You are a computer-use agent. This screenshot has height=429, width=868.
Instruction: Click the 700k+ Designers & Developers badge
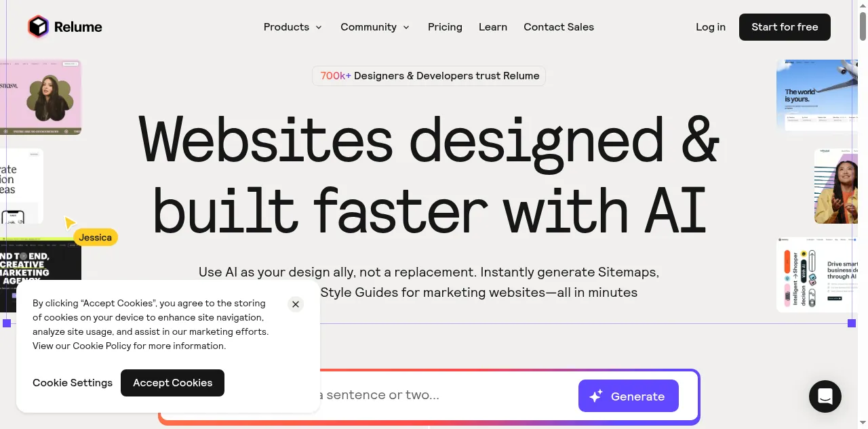(429, 76)
